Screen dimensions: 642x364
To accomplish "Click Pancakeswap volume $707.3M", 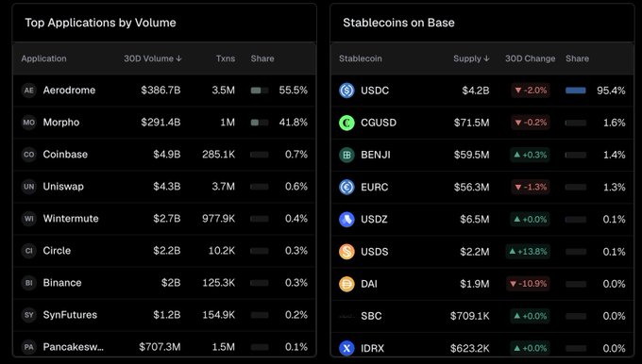I will click(x=160, y=347).
